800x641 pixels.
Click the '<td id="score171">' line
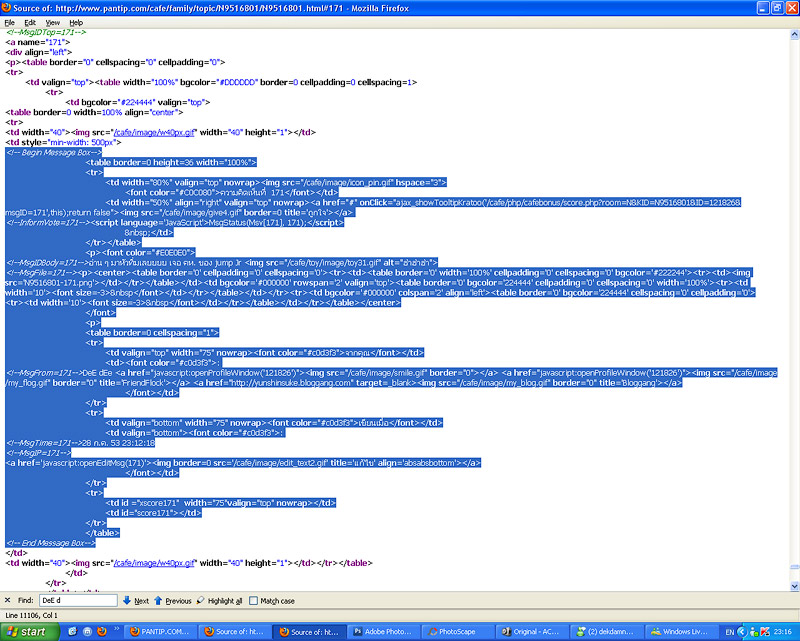154,513
